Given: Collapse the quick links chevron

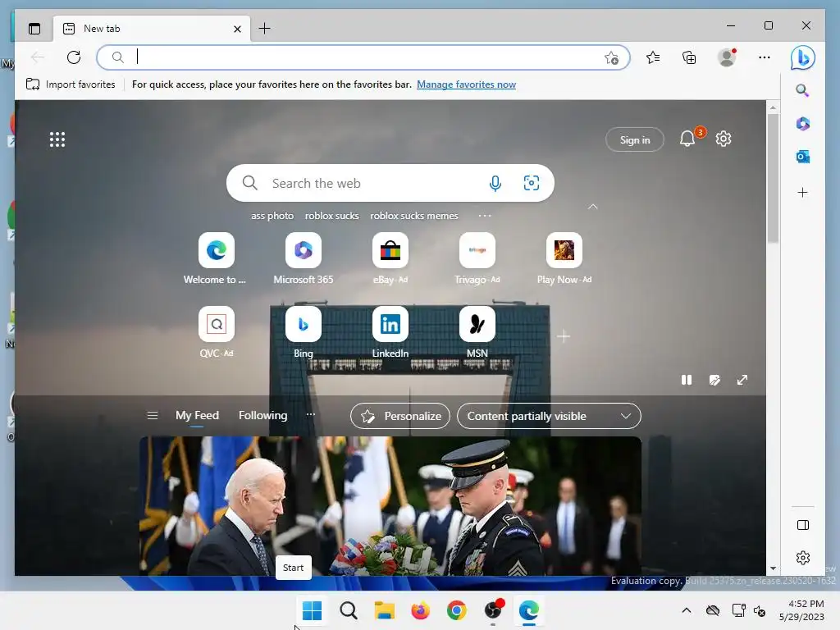Looking at the screenshot, I should tap(592, 207).
